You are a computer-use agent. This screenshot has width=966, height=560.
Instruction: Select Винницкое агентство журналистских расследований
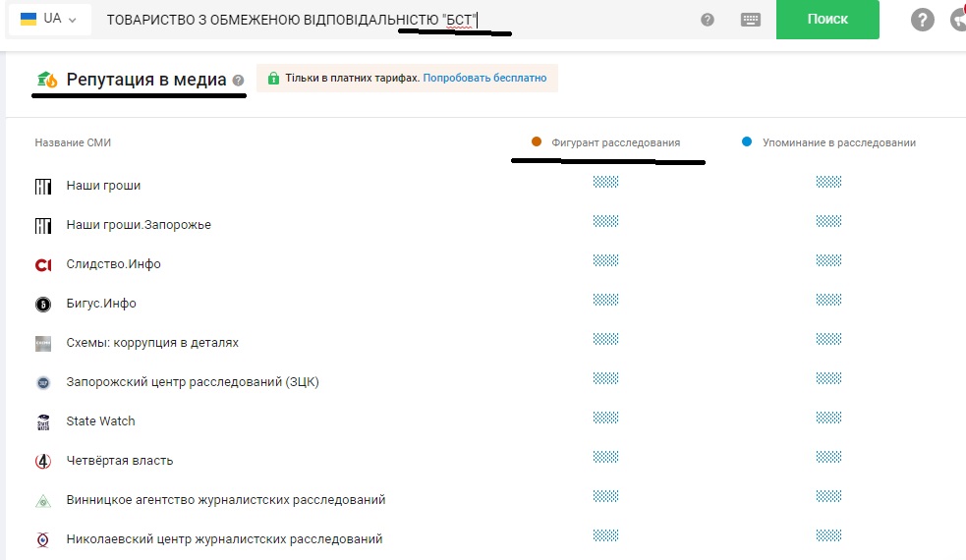[x=225, y=500]
